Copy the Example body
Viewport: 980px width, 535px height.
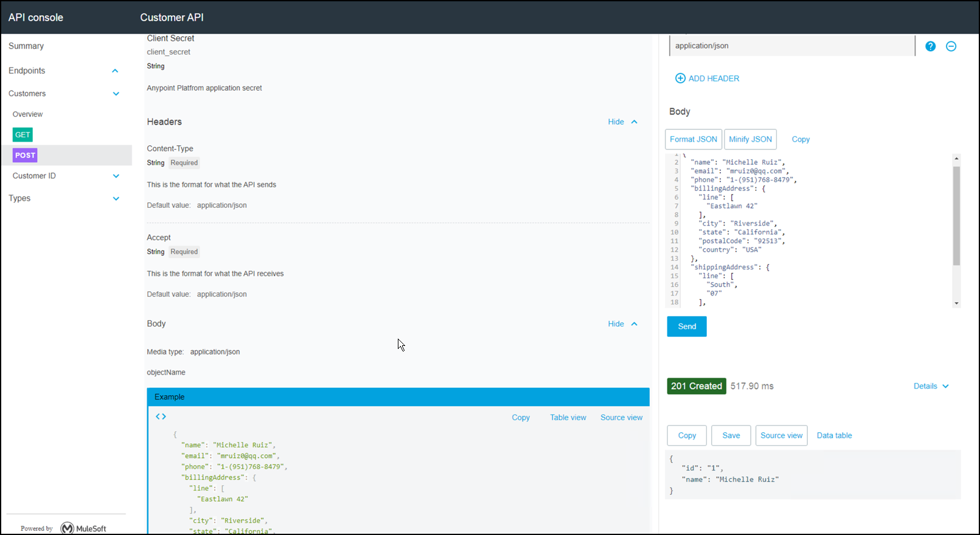521,418
